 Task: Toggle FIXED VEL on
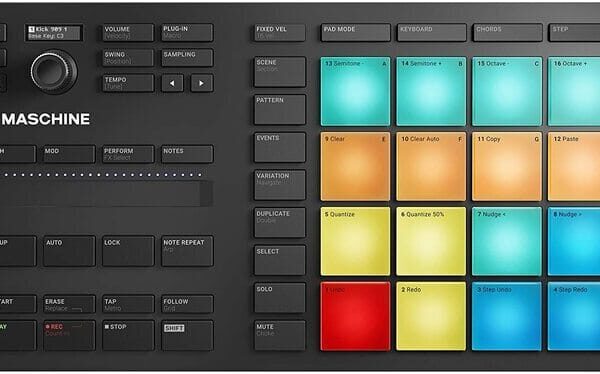pos(280,33)
